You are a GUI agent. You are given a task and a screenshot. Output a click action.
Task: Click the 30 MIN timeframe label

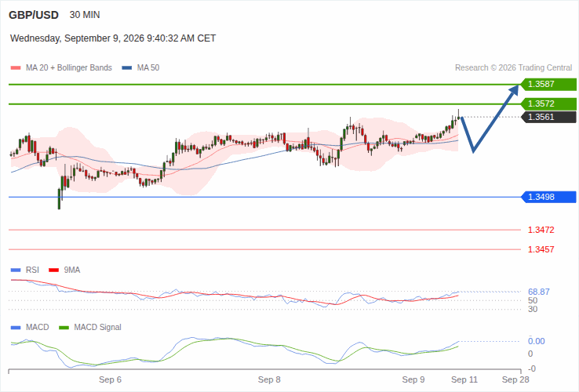85,15
